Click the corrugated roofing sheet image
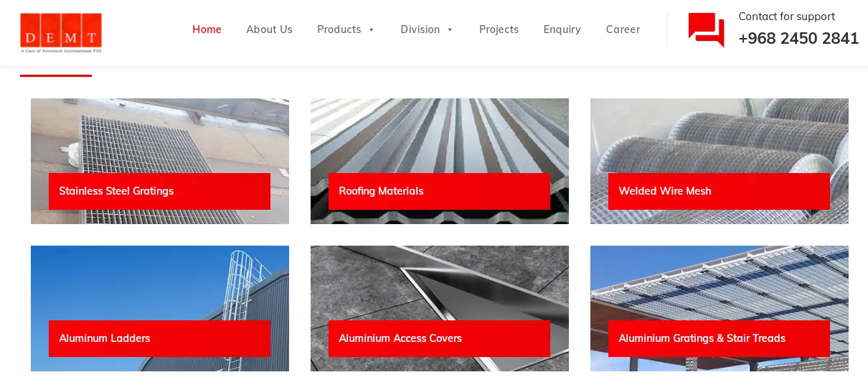The height and width of the screenshot is (385, 868). click(x=439, y=135)
